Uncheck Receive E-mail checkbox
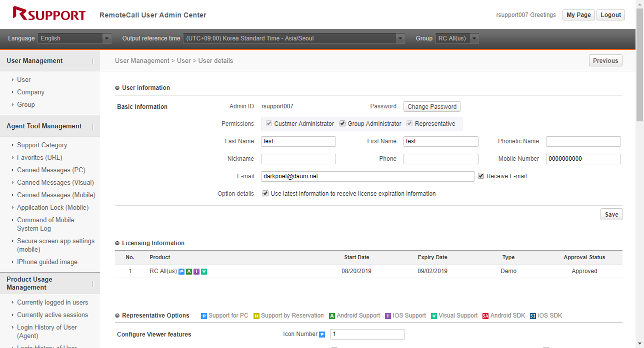 481,176
